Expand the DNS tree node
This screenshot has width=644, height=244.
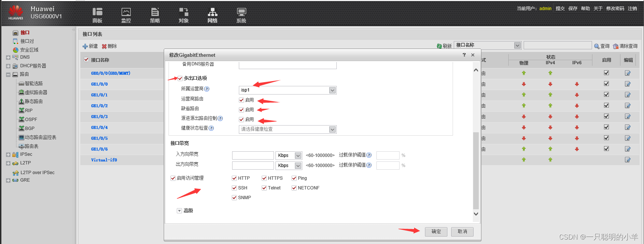8,58
